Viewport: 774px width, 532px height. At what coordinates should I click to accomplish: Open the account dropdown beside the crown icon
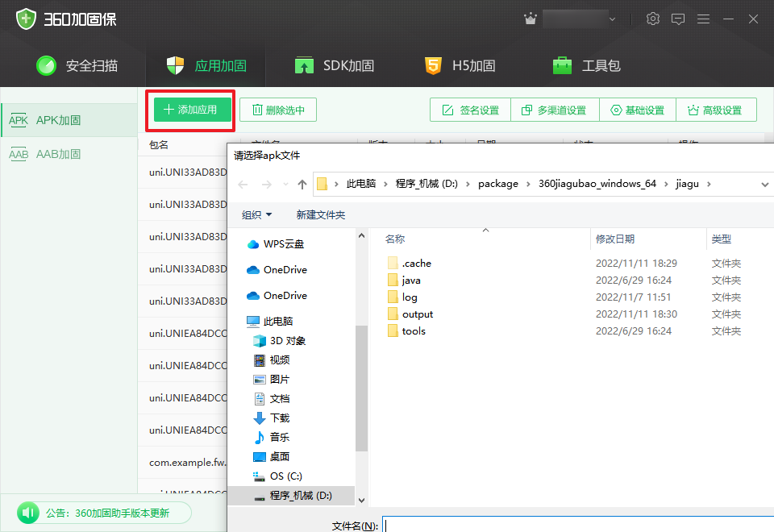coord(610,18)
